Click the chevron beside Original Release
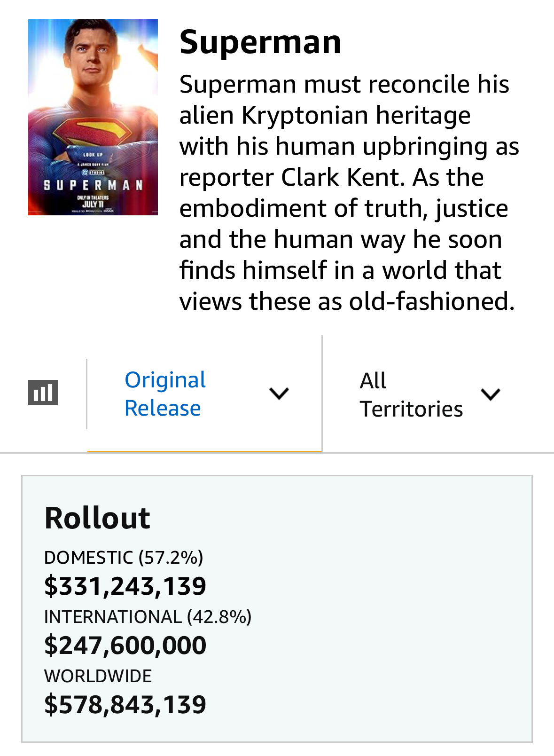 click(279, 394)
